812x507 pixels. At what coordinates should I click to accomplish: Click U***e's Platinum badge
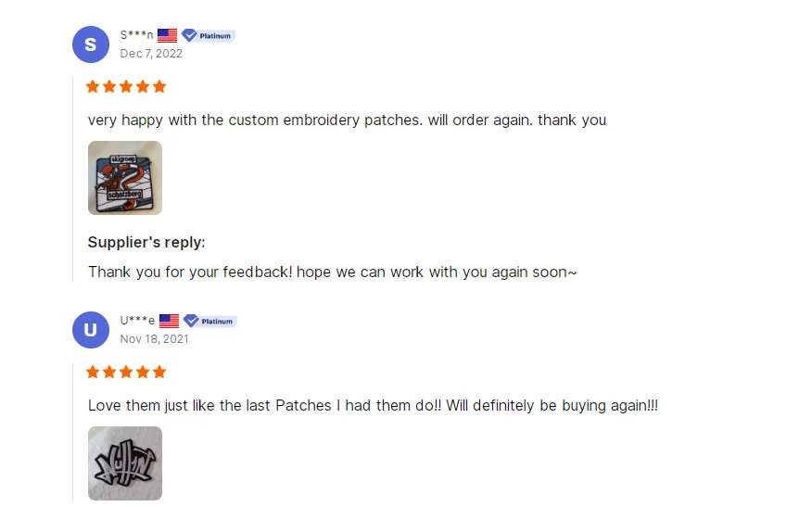pyautogui.click(x=210, y=321)
